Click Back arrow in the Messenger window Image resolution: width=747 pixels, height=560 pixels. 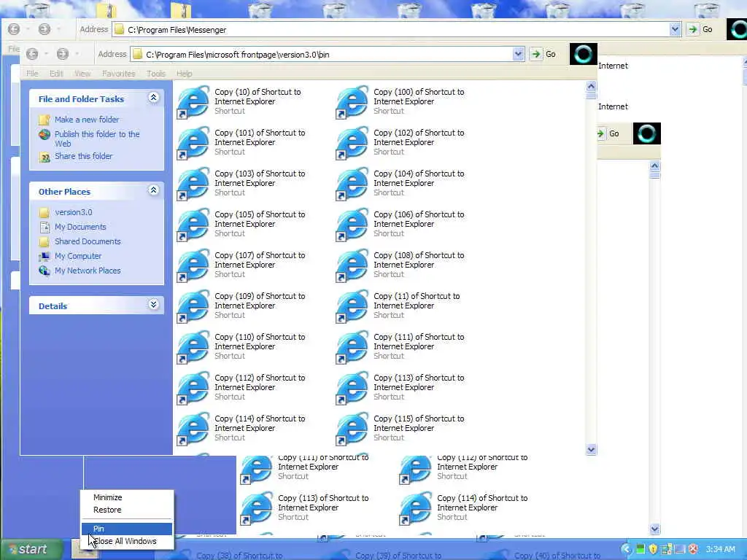(x=15, y=29)
